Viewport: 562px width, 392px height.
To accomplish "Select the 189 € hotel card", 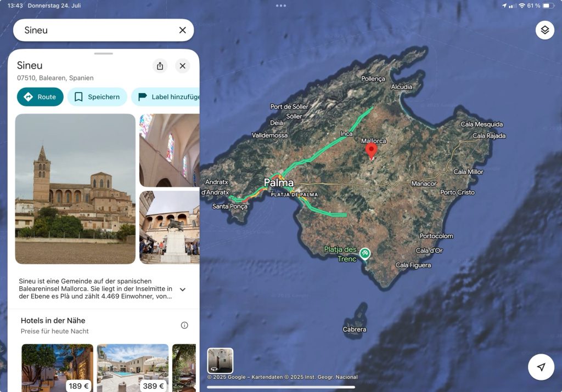I will click(x=57, y=367).
